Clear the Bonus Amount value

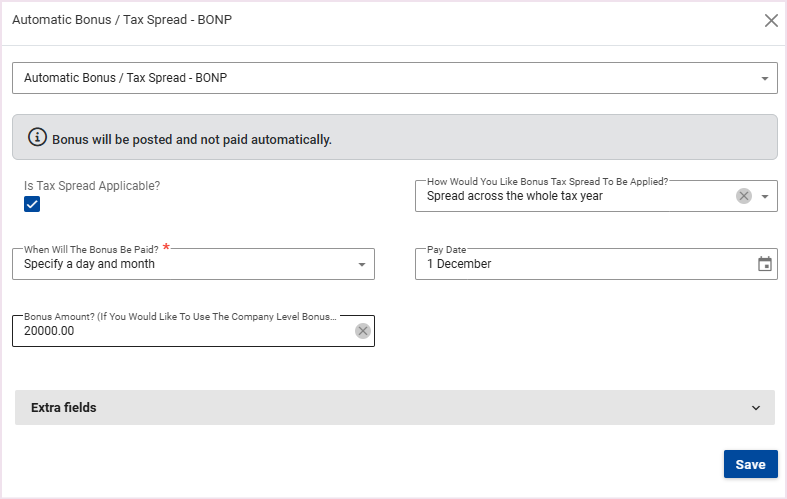363,331
